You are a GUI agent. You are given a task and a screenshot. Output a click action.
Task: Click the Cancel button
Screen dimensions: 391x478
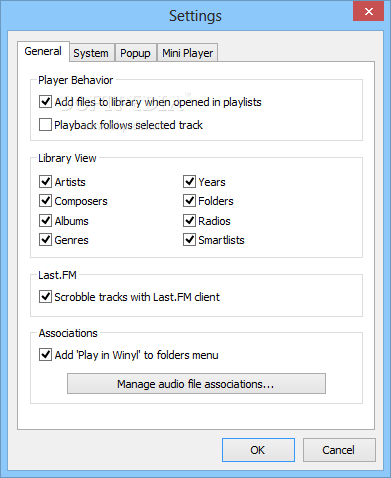pos(339,450)
